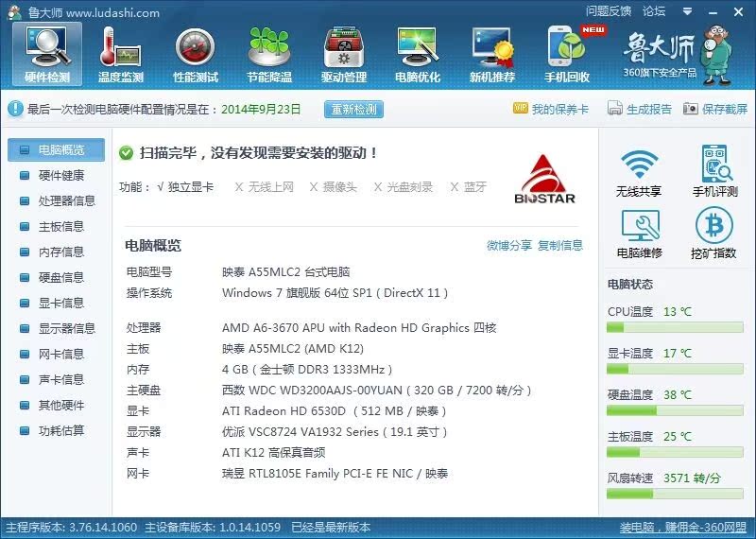Click 微博分享 share link
Screen dimensions: 756x539
509,246
